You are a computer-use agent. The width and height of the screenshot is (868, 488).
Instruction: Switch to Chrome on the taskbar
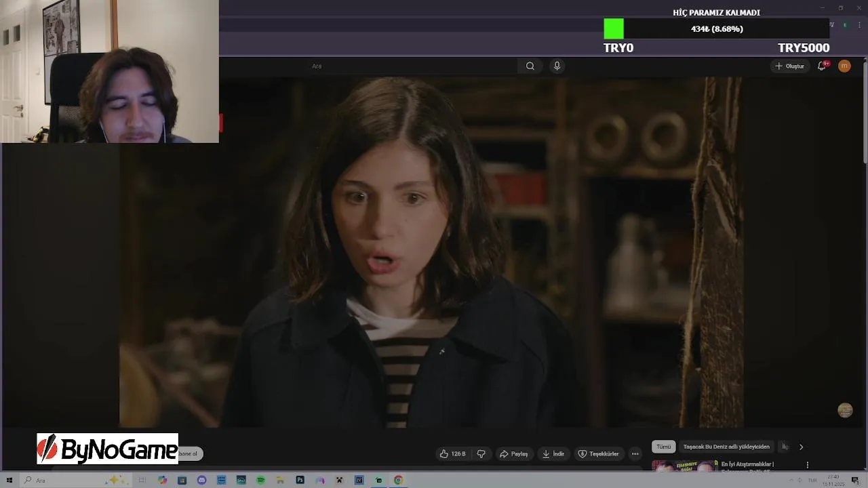[x=398, y=480]
